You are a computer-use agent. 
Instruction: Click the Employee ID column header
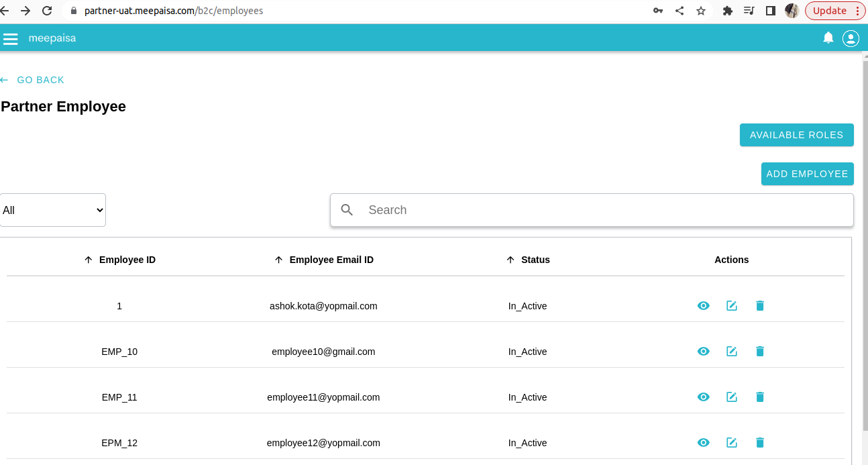coord(127,260)
